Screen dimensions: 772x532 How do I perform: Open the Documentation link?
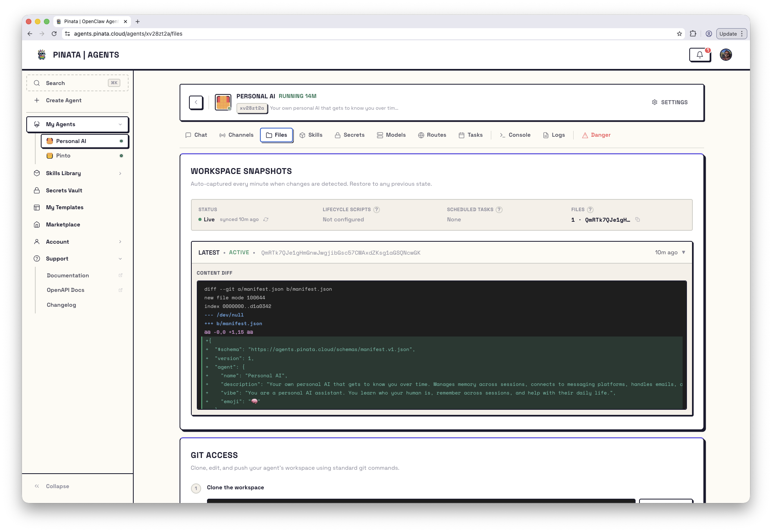(x=68, y=276)
